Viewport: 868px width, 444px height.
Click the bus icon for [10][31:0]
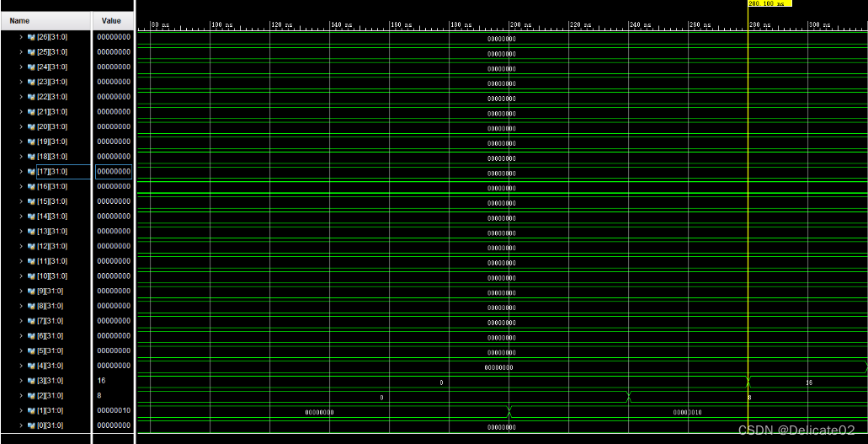[x=31, y=276]
